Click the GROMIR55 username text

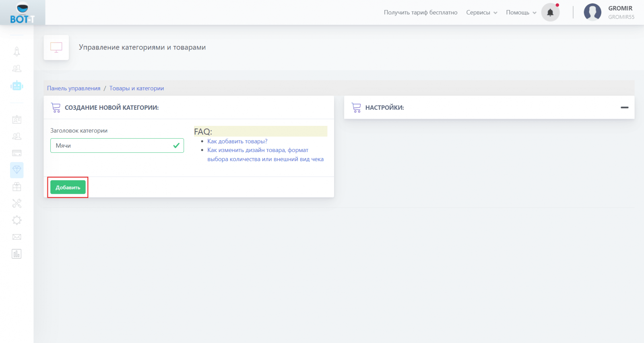[x=621, y=17]
